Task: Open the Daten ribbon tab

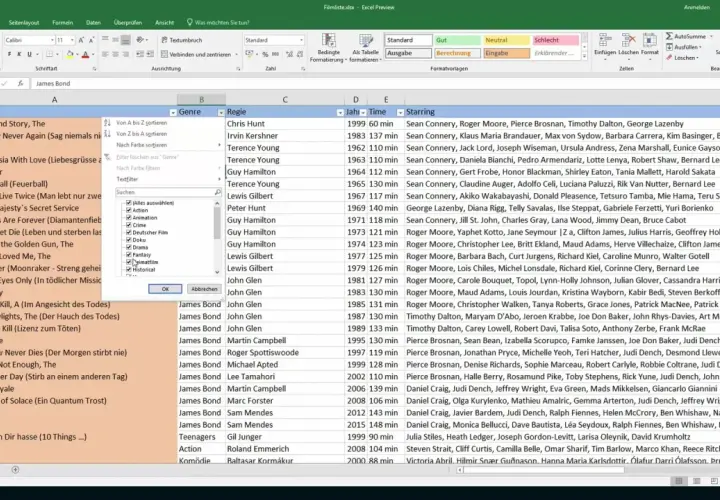Action: coord(93,22)
